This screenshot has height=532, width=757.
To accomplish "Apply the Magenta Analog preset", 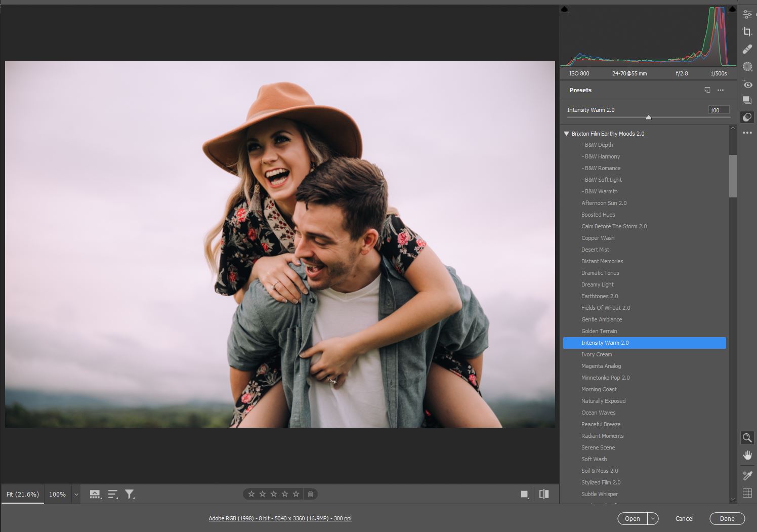I will 601,366.
